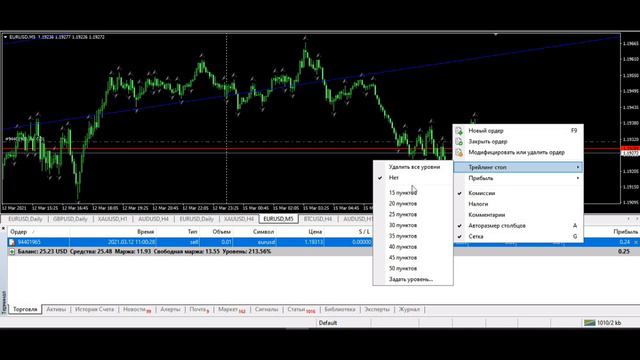Viewport: 640px width, 360px height.
Task: Select Нет trailing stop option
Action: click(x=413, y=178)
